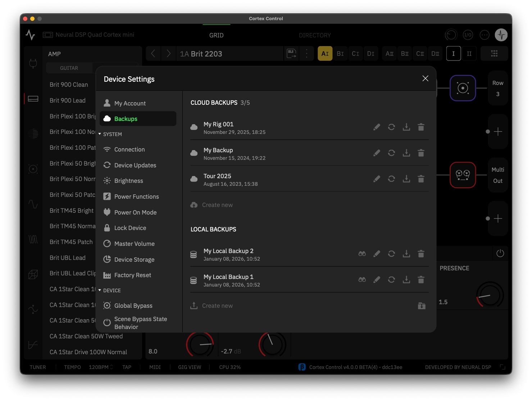Rename the Tour 2025 backup

click(377, 179)
